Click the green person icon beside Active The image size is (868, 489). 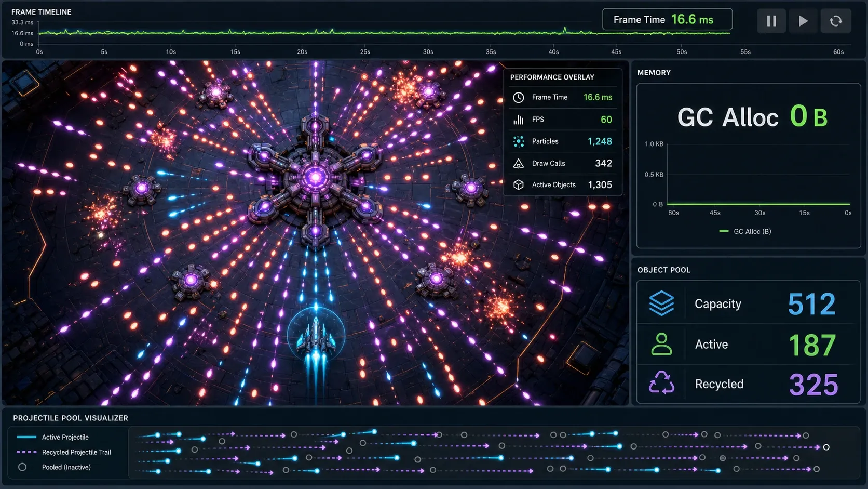click(662, 344)
